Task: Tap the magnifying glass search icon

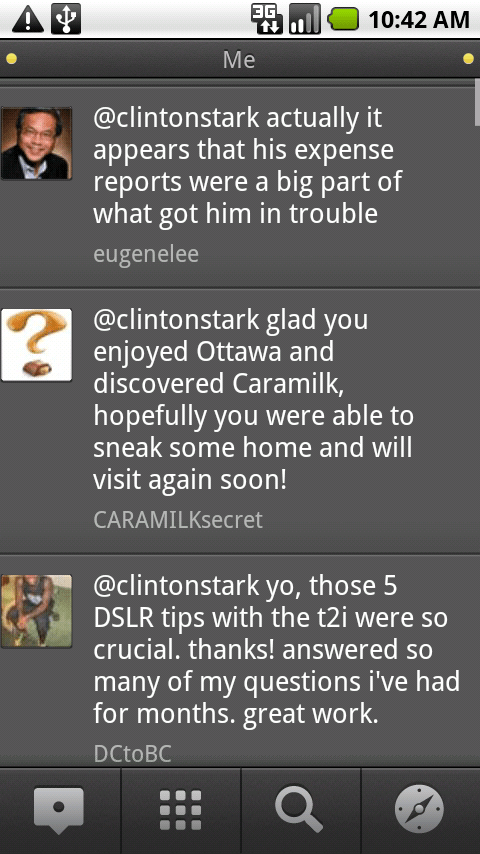Action: tap(299, 810)
